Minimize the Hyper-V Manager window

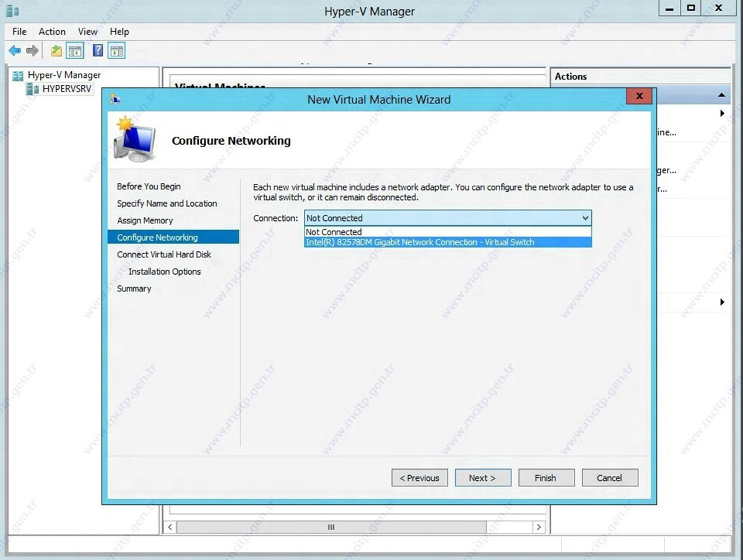pyautogui.click(x=668, y=9)
